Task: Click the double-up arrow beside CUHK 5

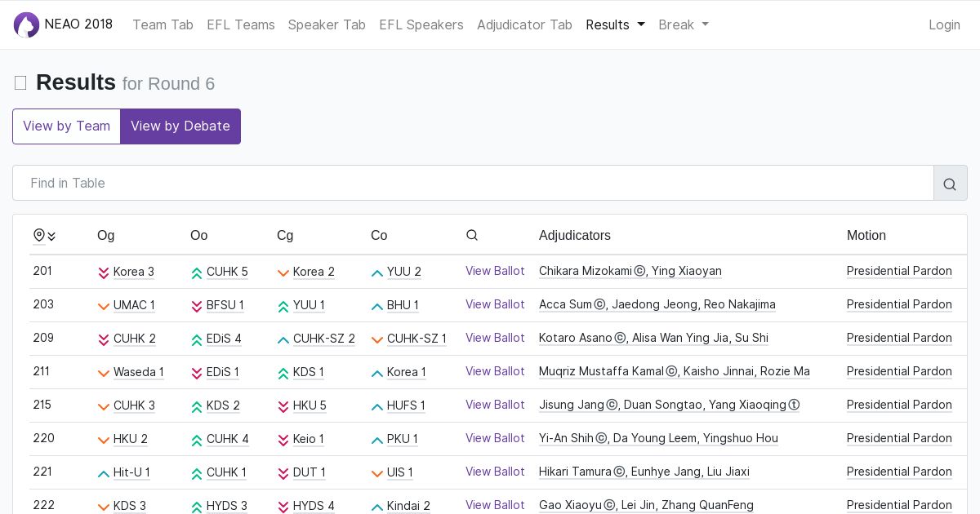Action: coord(197,273)
